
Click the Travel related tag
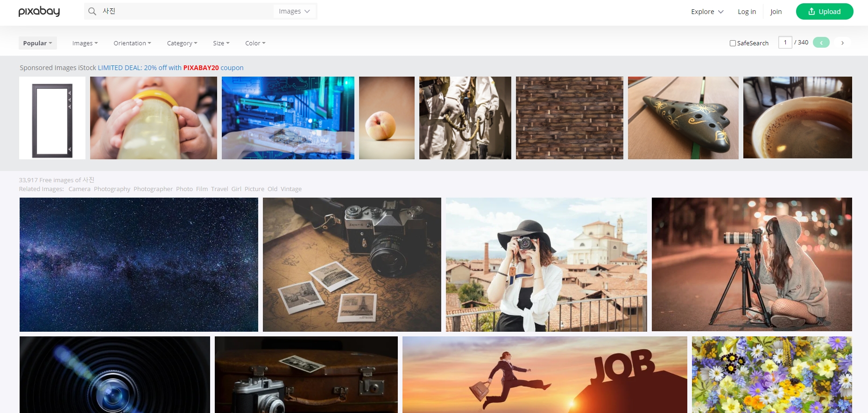[x=219, y=189]
